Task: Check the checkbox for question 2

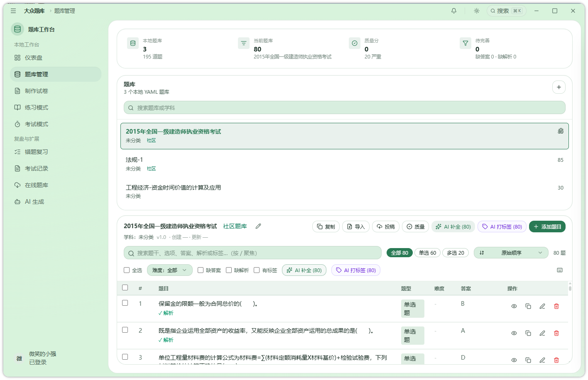Action: [125, 330]
